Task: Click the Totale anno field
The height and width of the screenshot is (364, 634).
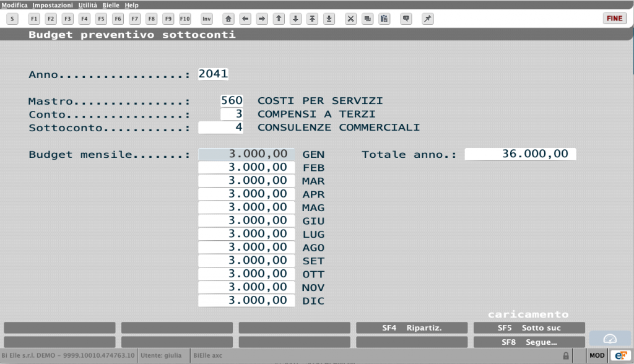Action: 520,154
